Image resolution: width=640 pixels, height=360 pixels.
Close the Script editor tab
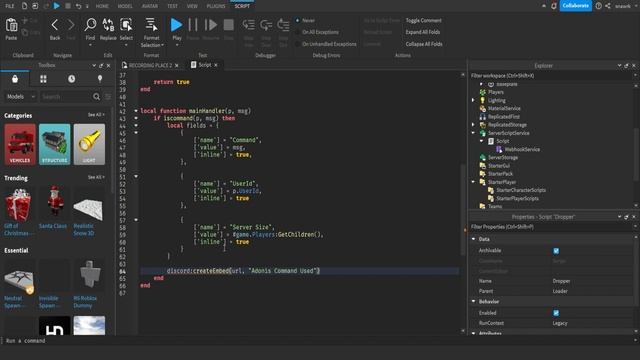point(216,65)
